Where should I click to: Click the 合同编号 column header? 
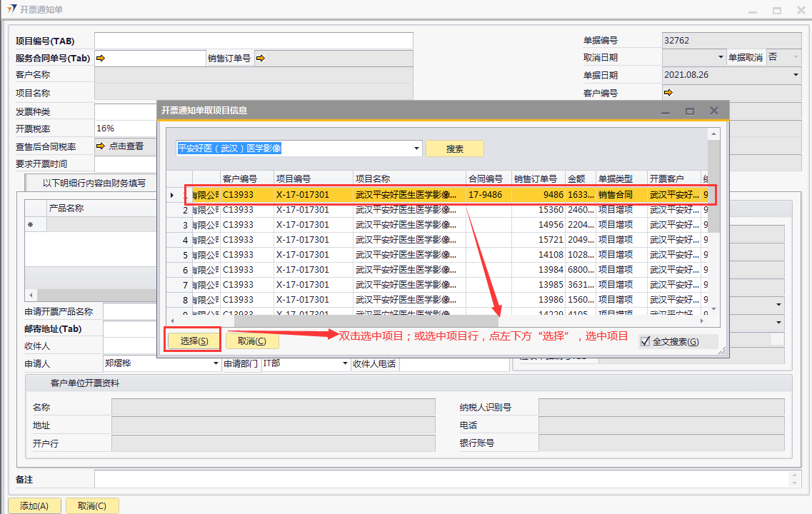[486, 178]
